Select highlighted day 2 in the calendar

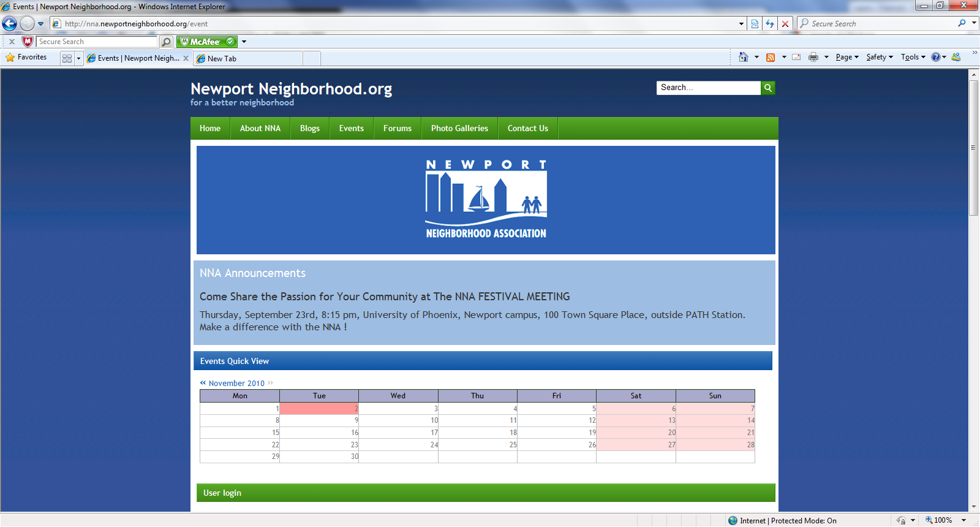[319, 408]
